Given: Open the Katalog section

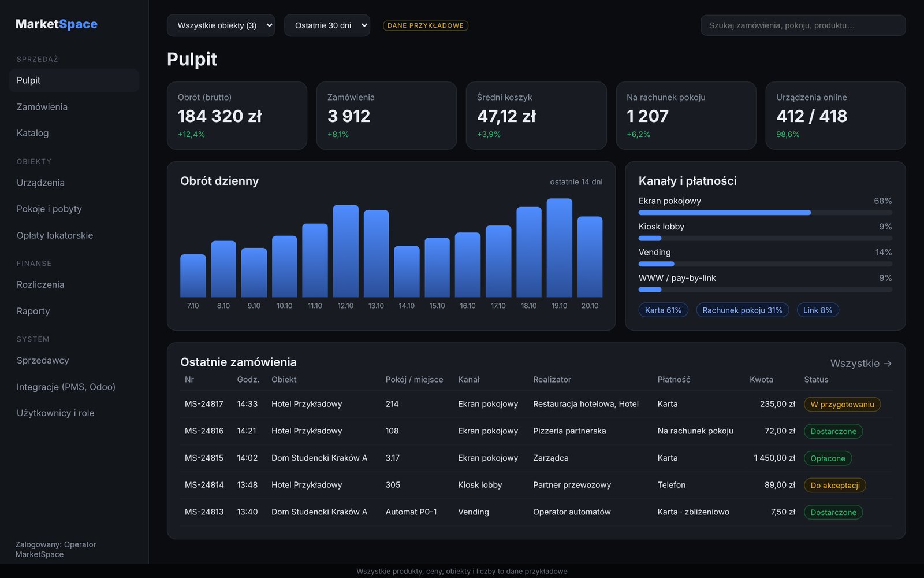Looking at the screenshot, I should point(74,133).
